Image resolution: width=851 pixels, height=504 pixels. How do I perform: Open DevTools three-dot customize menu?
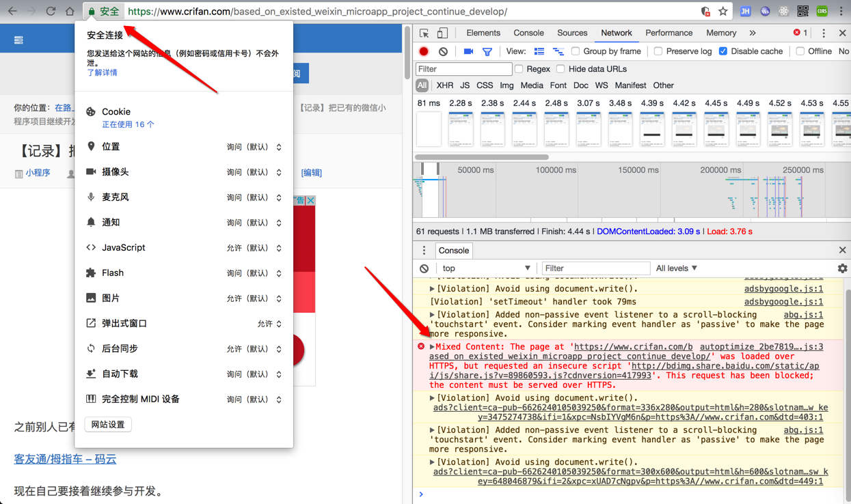click(824, 33)
